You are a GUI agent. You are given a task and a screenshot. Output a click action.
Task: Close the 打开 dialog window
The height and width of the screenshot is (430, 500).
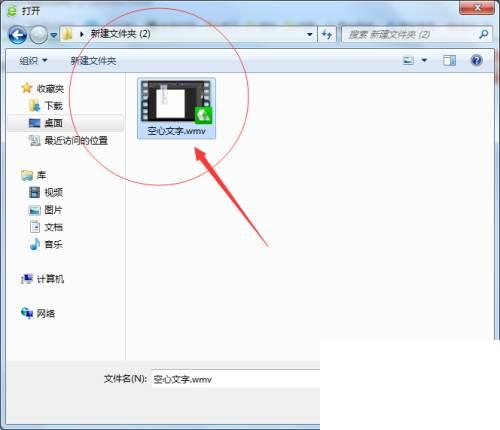pyautogui.click(x=477, y=7)
